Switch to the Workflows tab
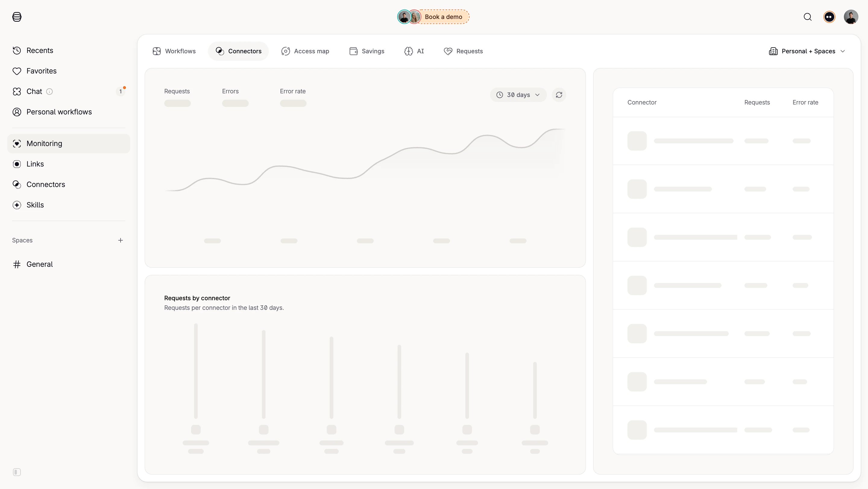This screenshot has width=868, height=489. coord(174,51)
